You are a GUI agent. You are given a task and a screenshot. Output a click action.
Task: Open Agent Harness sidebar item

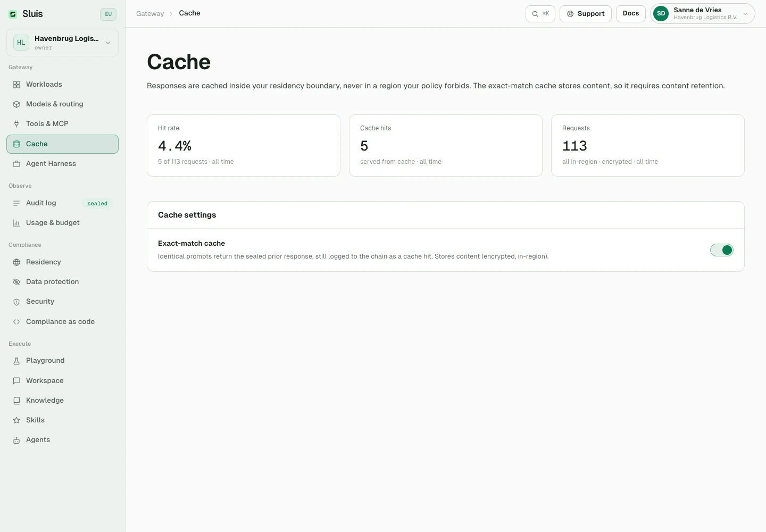pos(62,164)
